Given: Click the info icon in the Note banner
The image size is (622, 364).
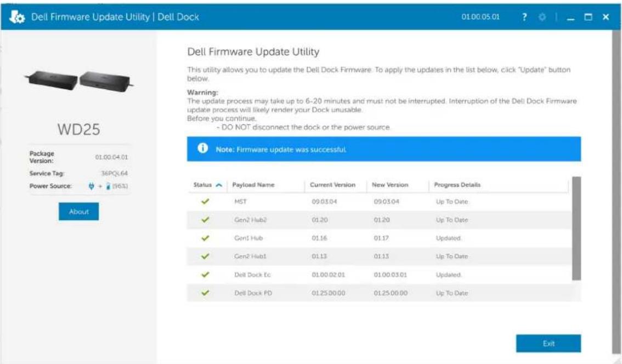Looking at the screenshot, I should (203, 149).
